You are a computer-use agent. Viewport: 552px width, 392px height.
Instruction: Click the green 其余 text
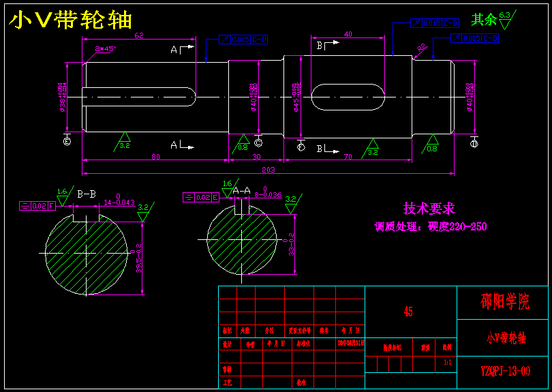[484, 20]
